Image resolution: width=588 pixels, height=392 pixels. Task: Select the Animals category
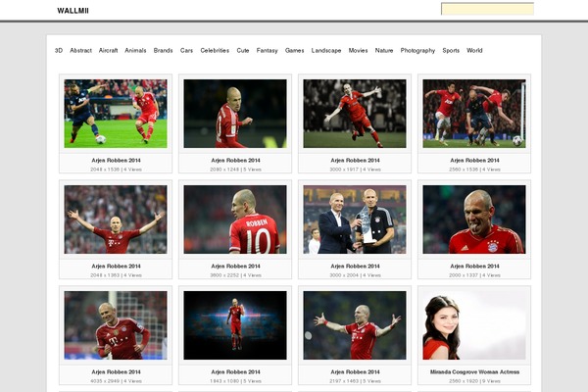pyautogui.click(x=135, y=50)
